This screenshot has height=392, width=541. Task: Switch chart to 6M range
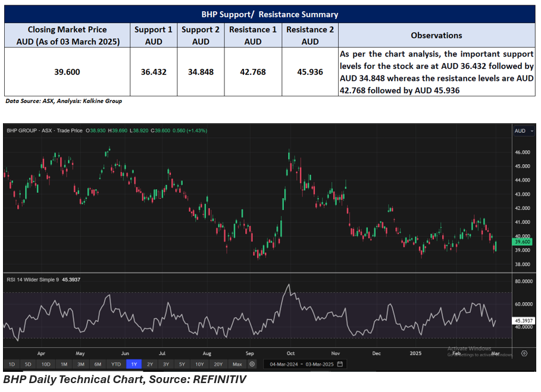click(x=98, y=364)
